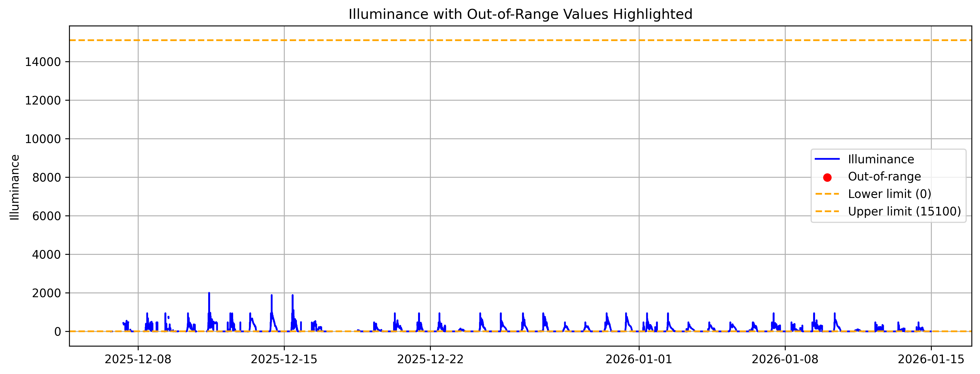This screenshot has width=980, height=374.
Task: Click the rotated Illuminance y-axis label
Action: pyautogui.click(x=15, y=187)
